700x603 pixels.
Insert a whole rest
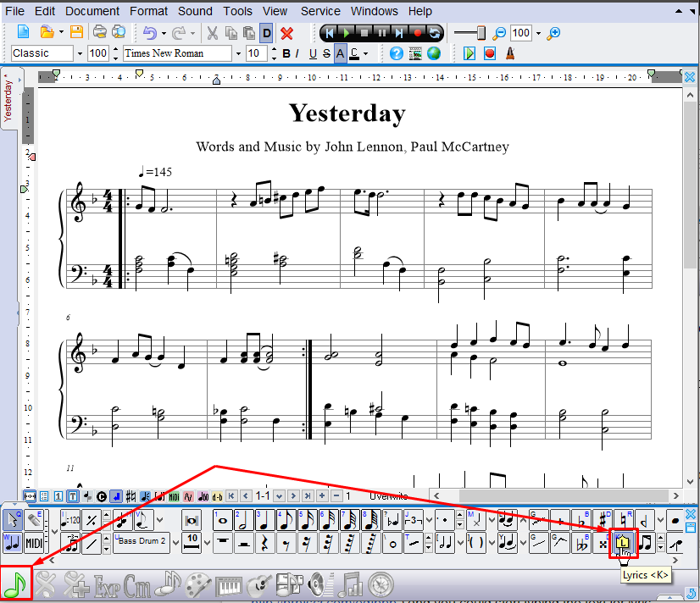[x=222, y=543]
